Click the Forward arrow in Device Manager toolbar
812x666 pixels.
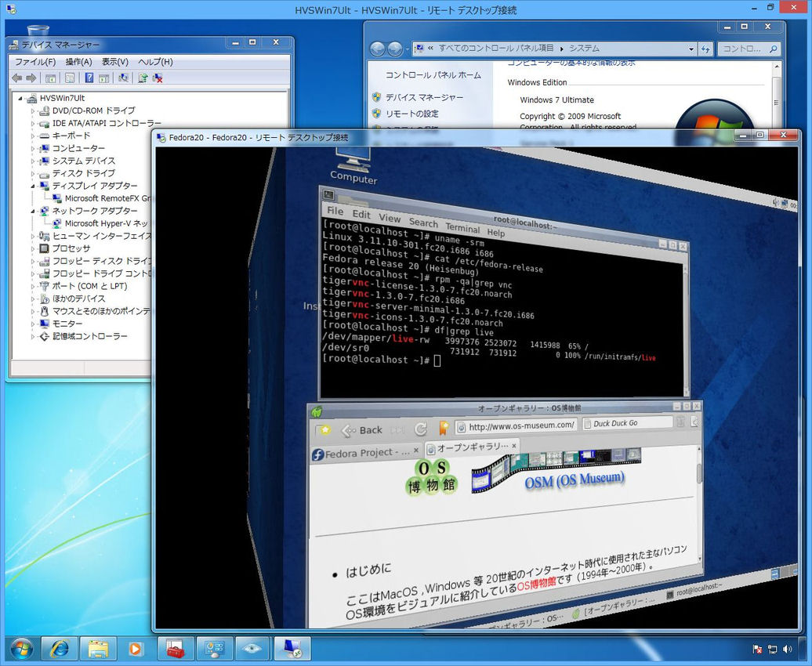[31, 78]
